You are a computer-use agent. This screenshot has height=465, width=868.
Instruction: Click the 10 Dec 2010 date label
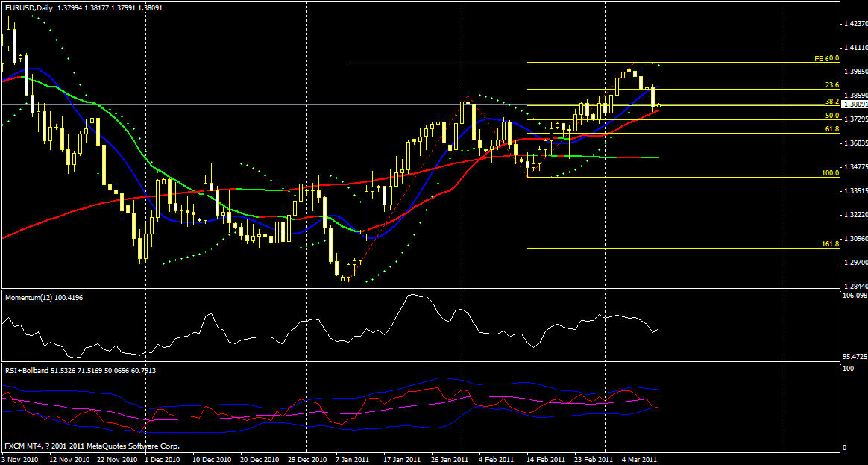pos(212,460)
